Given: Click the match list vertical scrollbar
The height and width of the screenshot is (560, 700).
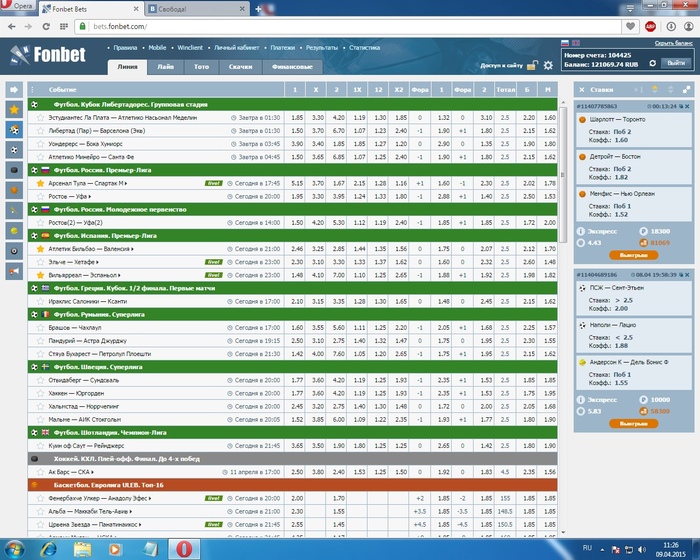Looking at the screenshot, I should pyautogui.click(x=562, y=174).
